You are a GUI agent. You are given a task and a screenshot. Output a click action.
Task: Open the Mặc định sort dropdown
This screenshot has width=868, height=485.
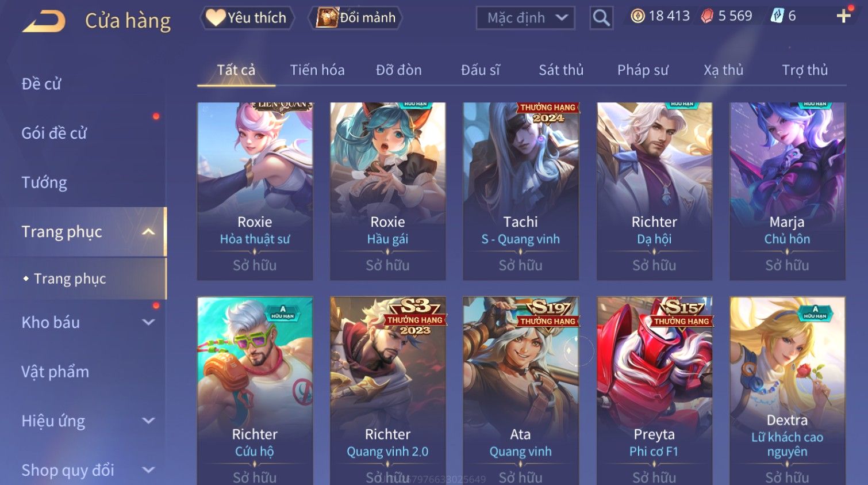(525, 18)
